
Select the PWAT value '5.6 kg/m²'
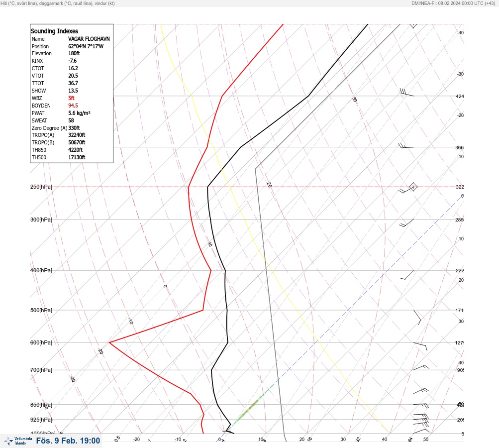(79, 113)
